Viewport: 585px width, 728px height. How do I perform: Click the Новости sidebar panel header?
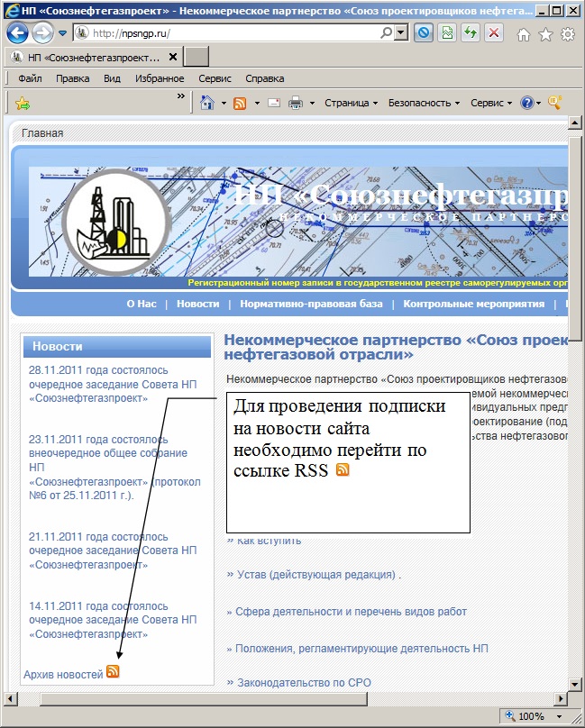[117, 346]
